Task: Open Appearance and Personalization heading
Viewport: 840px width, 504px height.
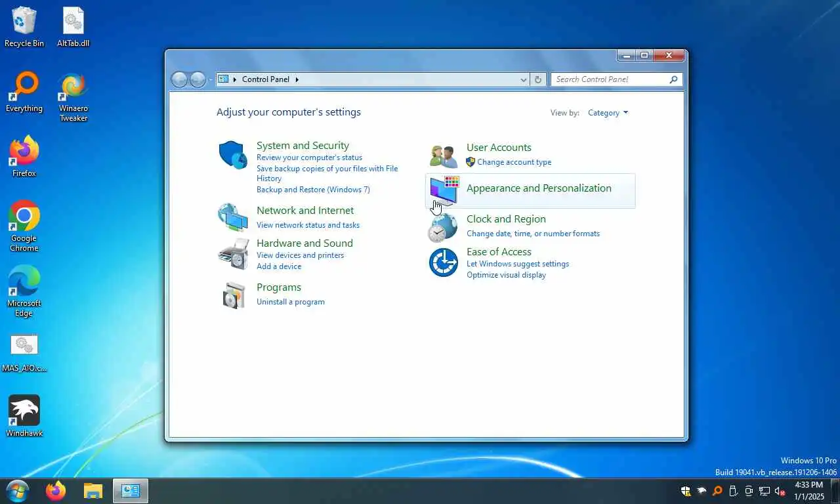Action: click(539, 188)
